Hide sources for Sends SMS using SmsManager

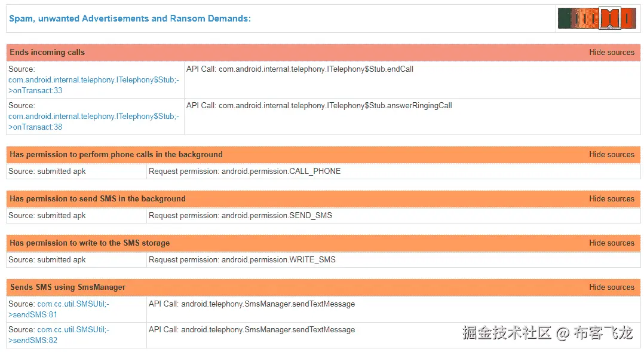[x=611, y=287]
